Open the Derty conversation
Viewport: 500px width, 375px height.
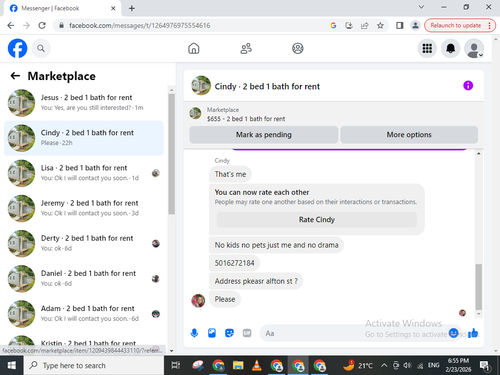(x=84, y=243)
